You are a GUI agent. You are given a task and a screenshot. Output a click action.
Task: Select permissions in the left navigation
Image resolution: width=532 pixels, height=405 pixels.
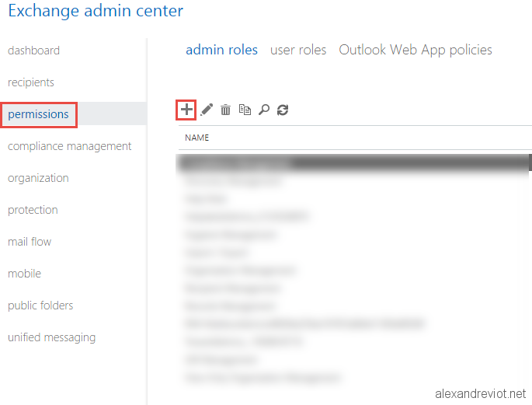38,114
